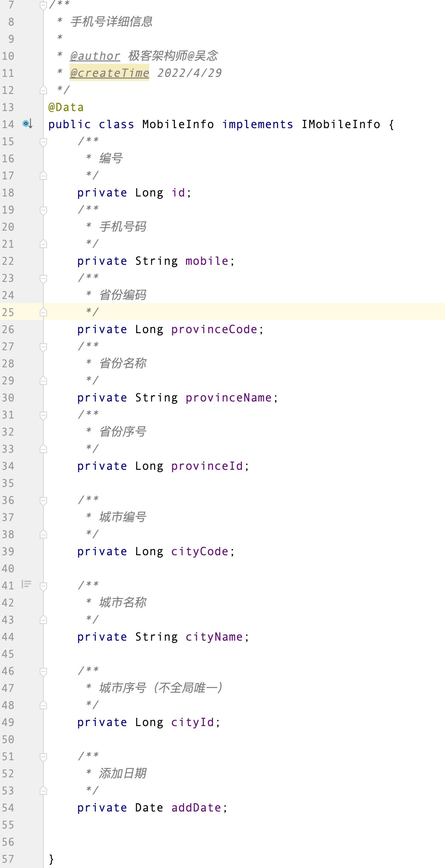Click the fold end marker on line 12
Screen dimensions: 445x868
[43, 90]
